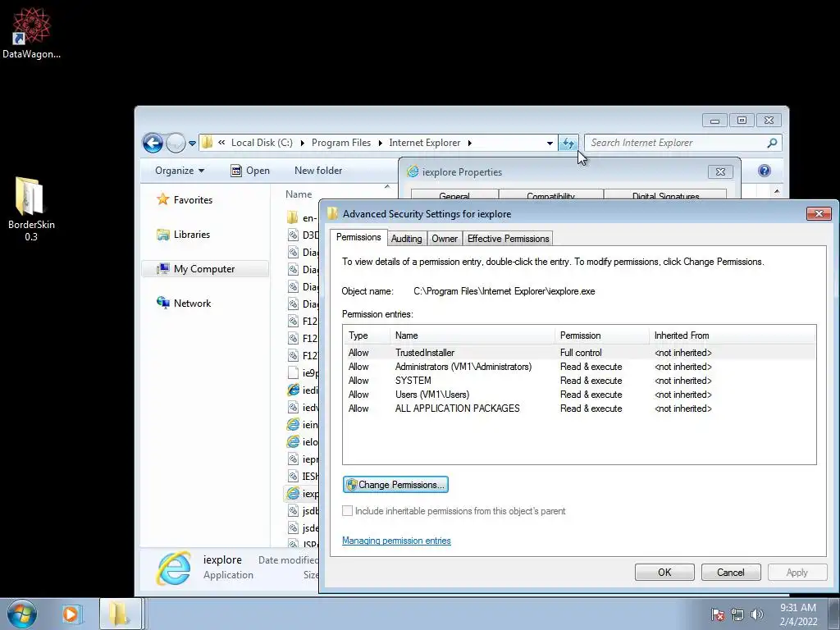Switch to General tab in iexplore Properties

tap(454, 195)
